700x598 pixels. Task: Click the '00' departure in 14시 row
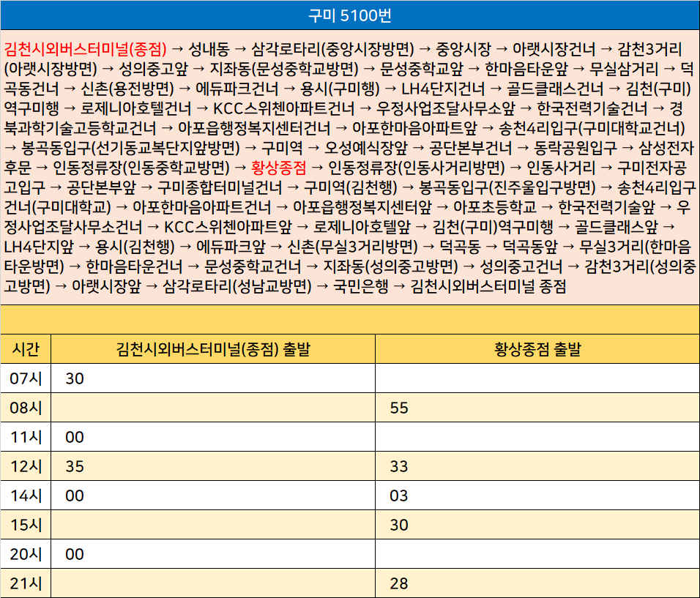click(x=75, y=496)
